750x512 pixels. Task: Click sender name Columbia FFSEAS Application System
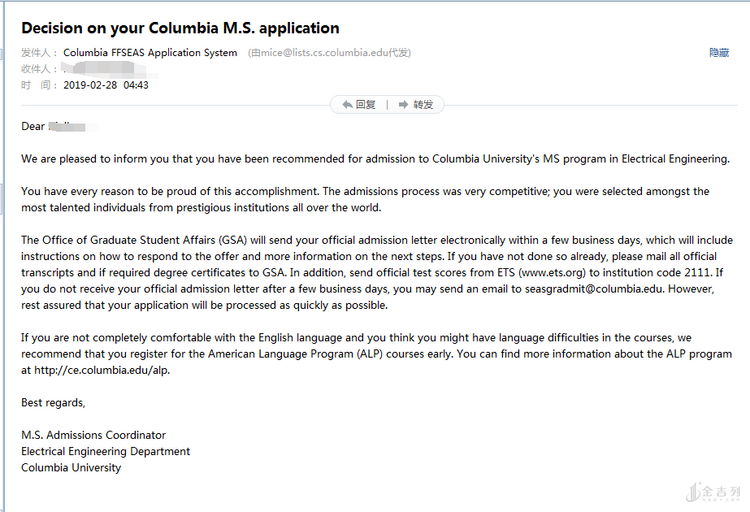[x=150, y=53]
